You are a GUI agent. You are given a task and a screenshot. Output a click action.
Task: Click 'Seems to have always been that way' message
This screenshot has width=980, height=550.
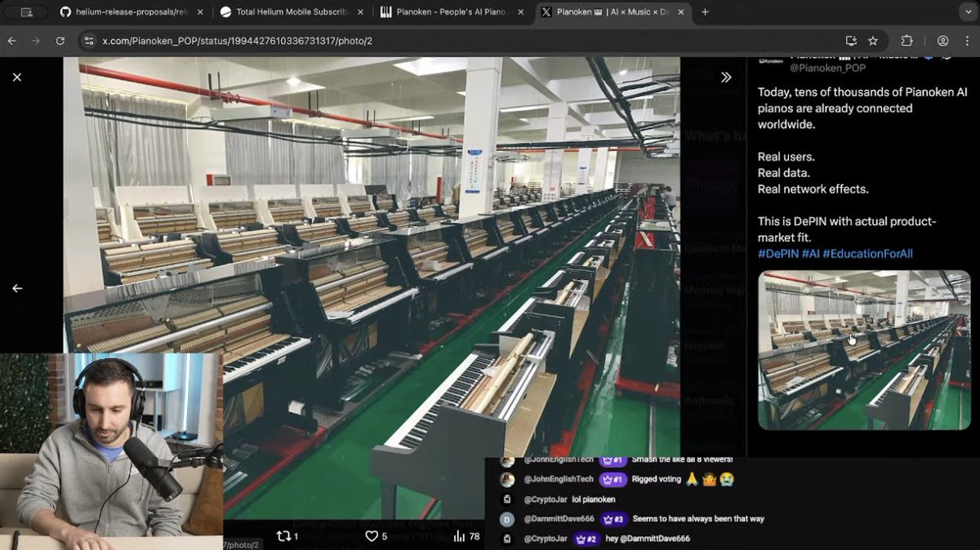(x=698, y=519)
